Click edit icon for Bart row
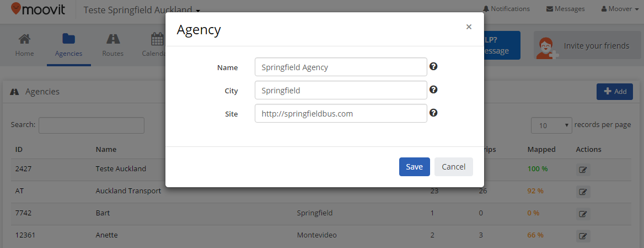The image size is (644, 248). click(583, 214)
